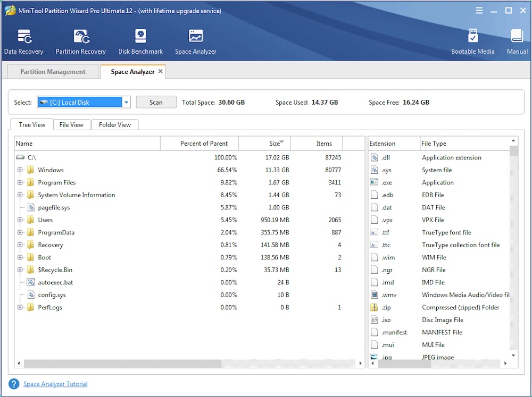Click the pagefile.sys file icon
Image resolution: width=532 pixels, height=397 pixels.
click(31, 207)
